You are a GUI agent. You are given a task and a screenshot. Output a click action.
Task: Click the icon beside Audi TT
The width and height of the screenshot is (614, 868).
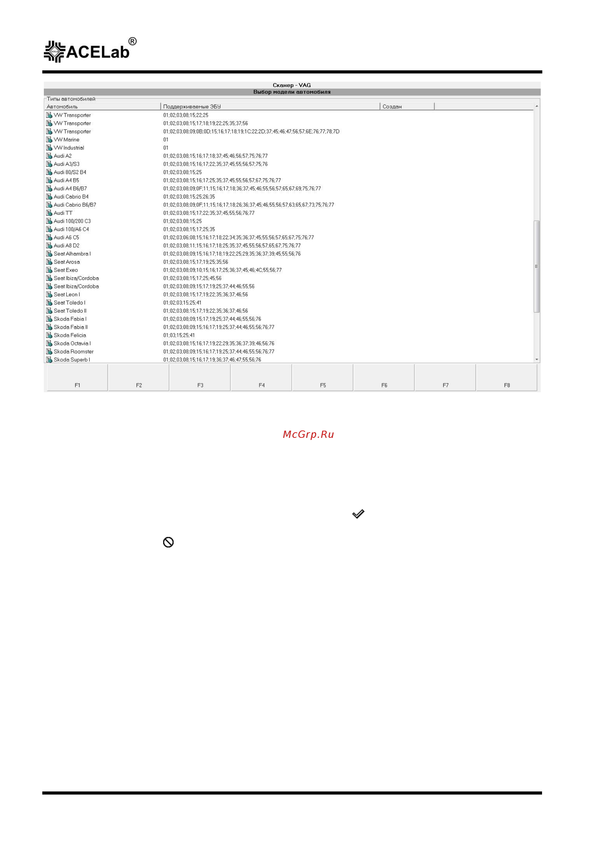49,213
